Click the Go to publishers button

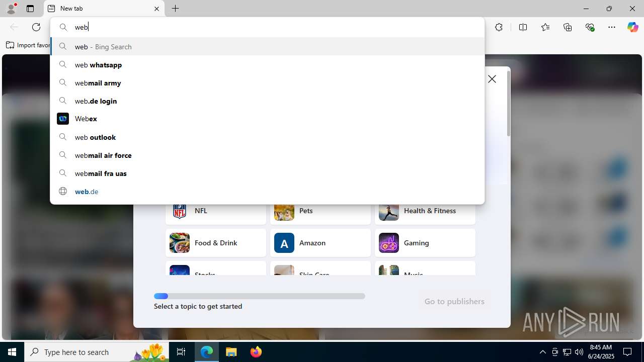pyautogui.click(x=454, y=302)
